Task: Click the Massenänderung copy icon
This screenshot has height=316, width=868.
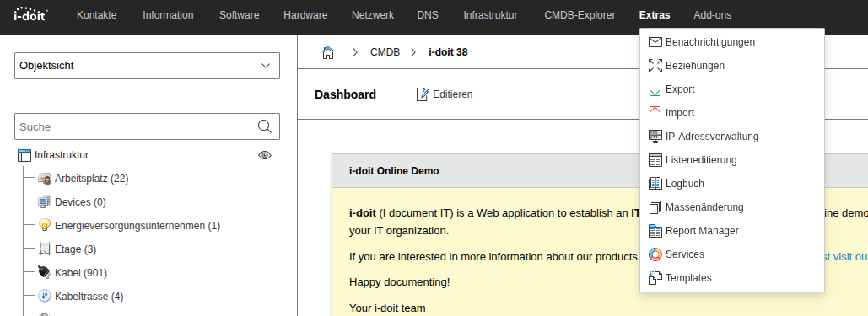Action: click(655, 207)
